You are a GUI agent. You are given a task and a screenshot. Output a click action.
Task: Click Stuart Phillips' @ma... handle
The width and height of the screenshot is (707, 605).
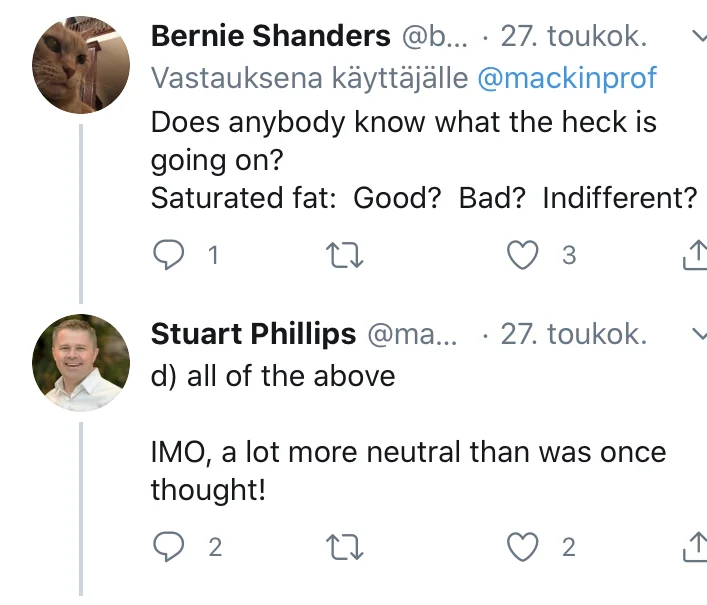[x=413, y=334]
